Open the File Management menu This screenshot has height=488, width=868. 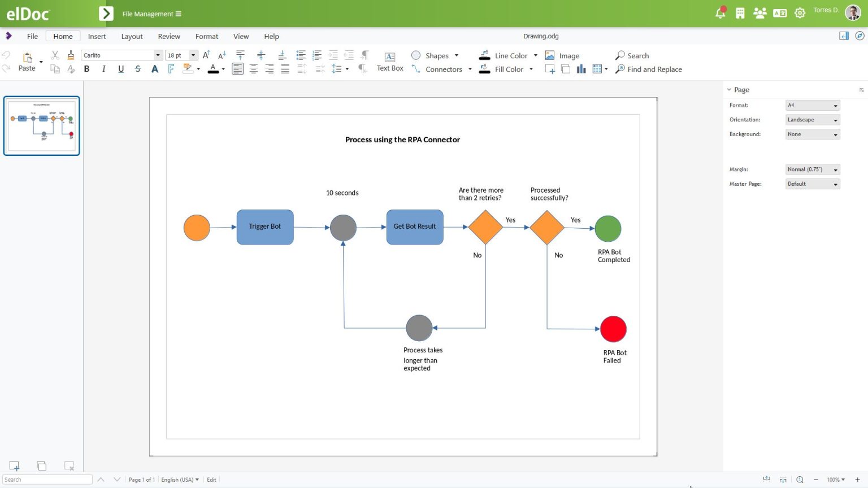point(151,14)
